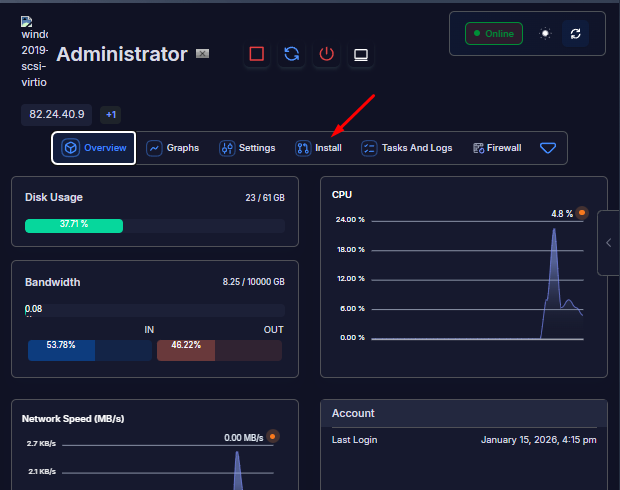
Task: Switch to the Graphs tab
Action: point(173,148)
